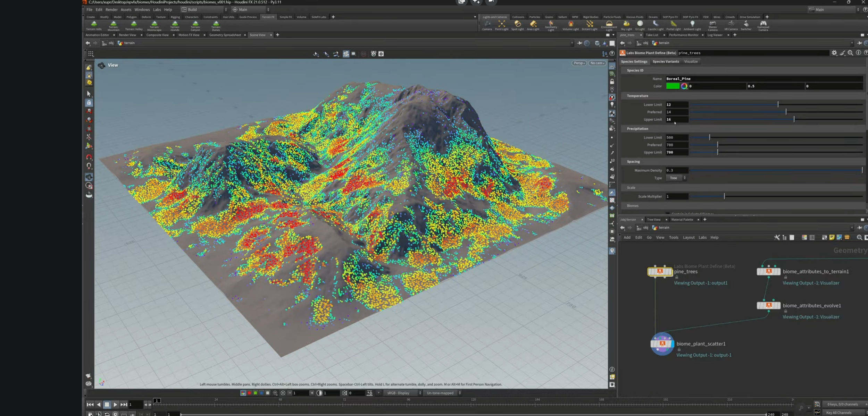Toggle red channel display in viewport

point(249,393)
